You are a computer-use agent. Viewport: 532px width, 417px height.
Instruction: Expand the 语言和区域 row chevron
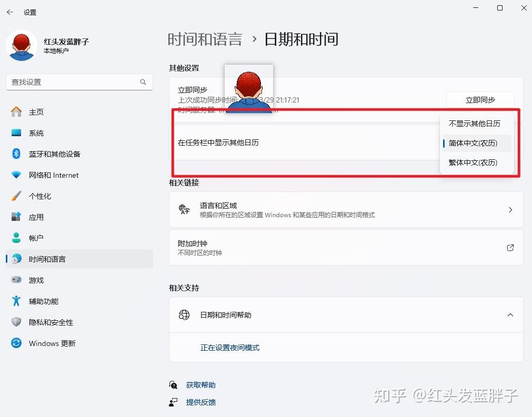point(510,209)
